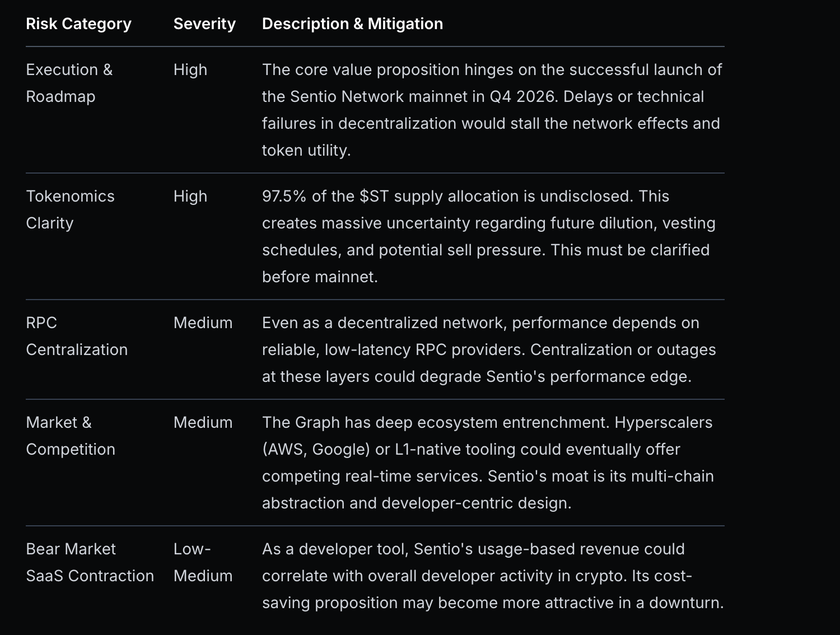Click Medium severity for Market & Competition
This screenshot has height=635, width=840.
[203, 422]
